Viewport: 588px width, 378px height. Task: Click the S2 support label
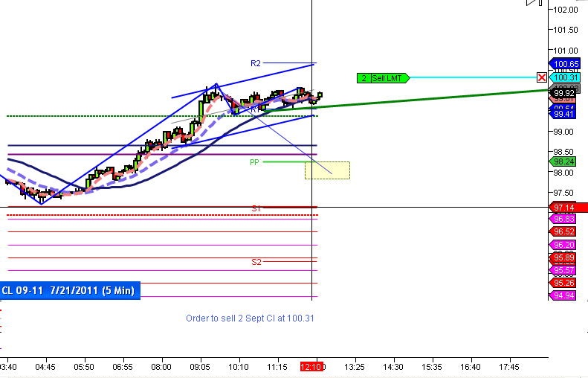click(256, 262)
